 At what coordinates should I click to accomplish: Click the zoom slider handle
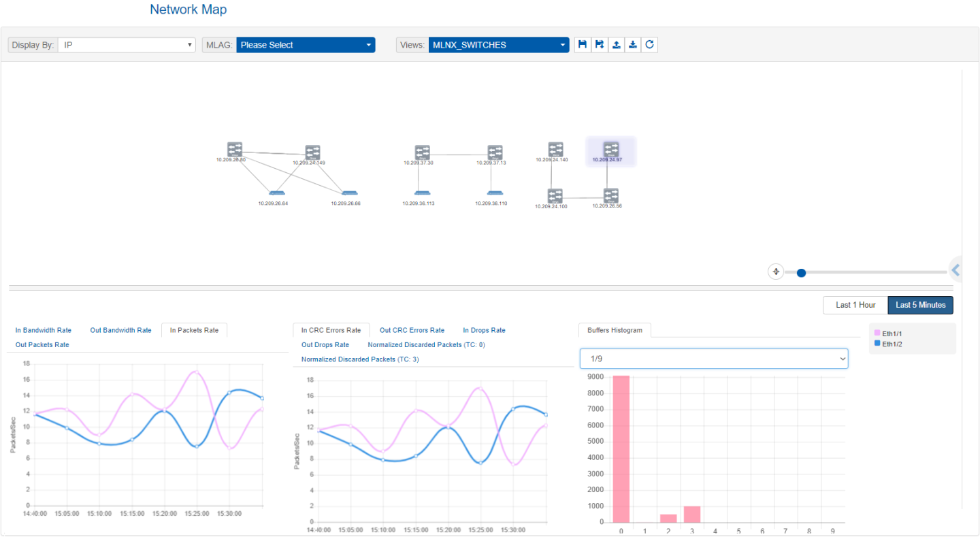tap(801, 272)
